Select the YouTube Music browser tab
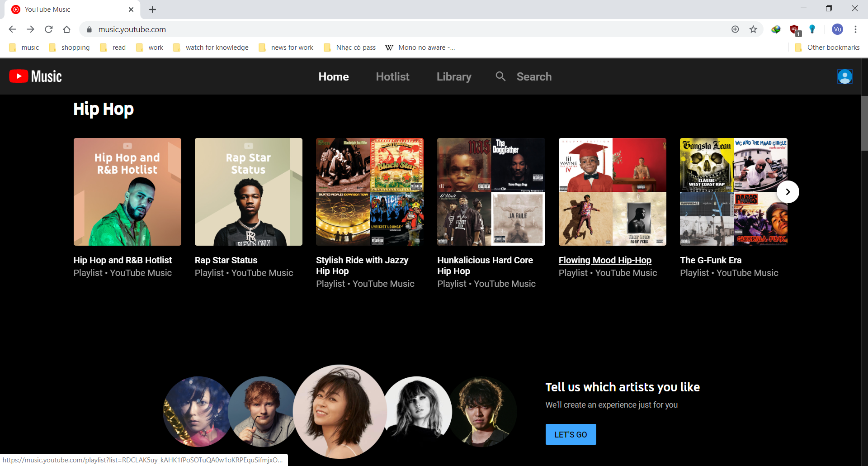868x466 pixels. 72,10
